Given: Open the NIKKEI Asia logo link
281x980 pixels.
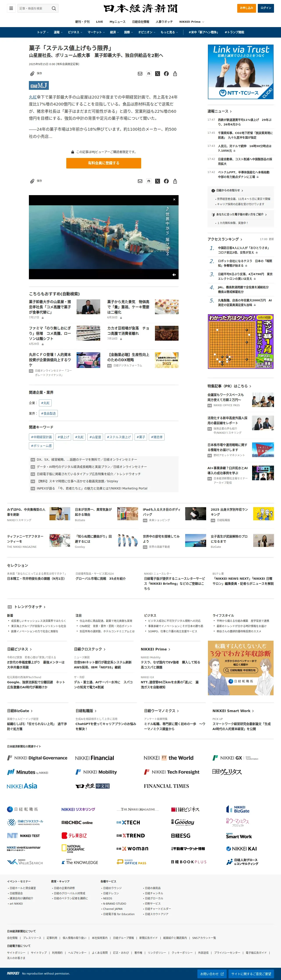Looking at the screenshot, I should (x=22, y=786).
